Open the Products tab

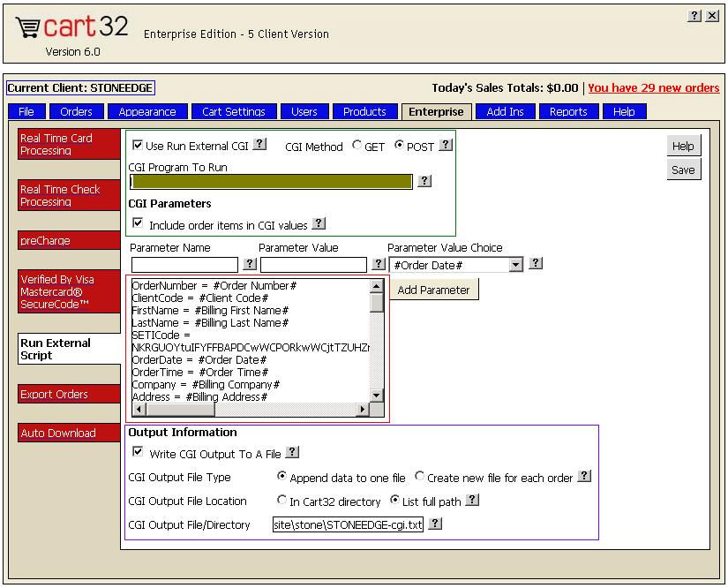coord(365,111)
